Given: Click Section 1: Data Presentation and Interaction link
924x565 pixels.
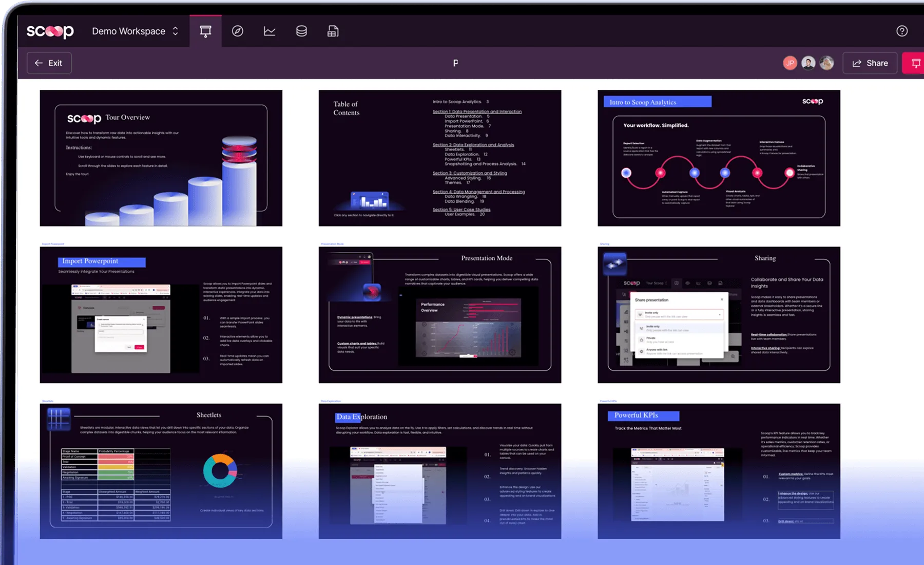Looking at the screenshot, I should 477,111.
